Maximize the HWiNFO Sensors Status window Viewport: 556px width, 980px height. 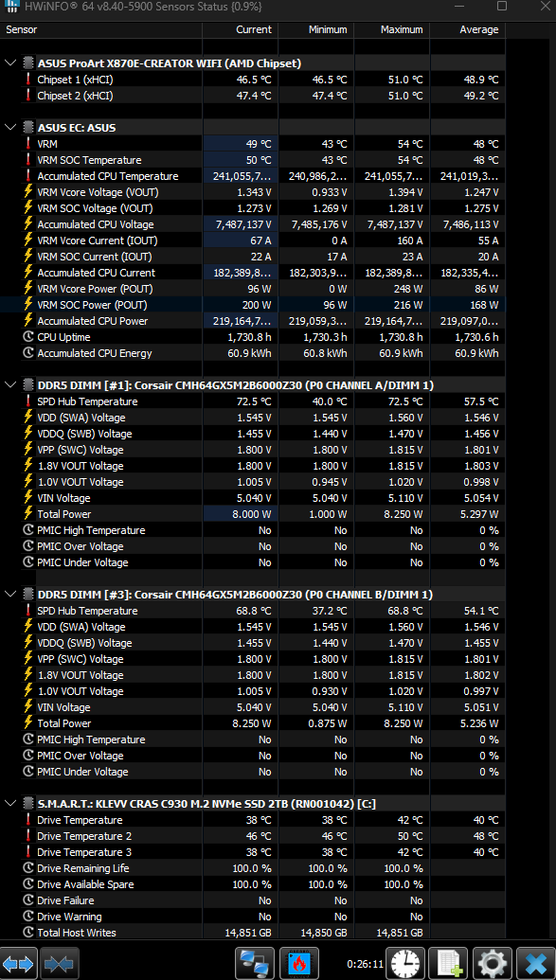502,7
